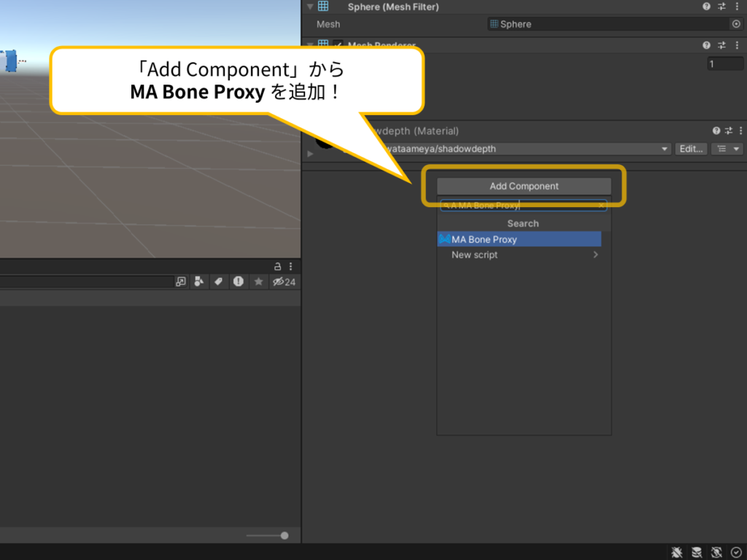The height and width of the screenshot is (560, 747).
Task: Click the cache server database icon
Action: tap(697, 552)
